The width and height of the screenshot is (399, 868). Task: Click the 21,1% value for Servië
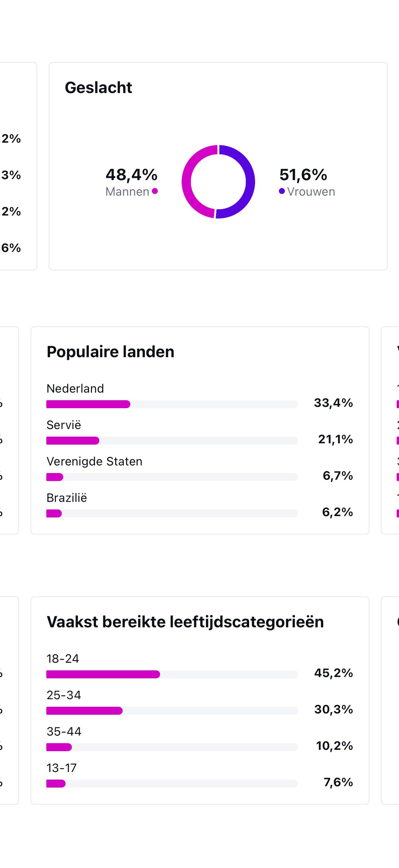click(335, 439)
